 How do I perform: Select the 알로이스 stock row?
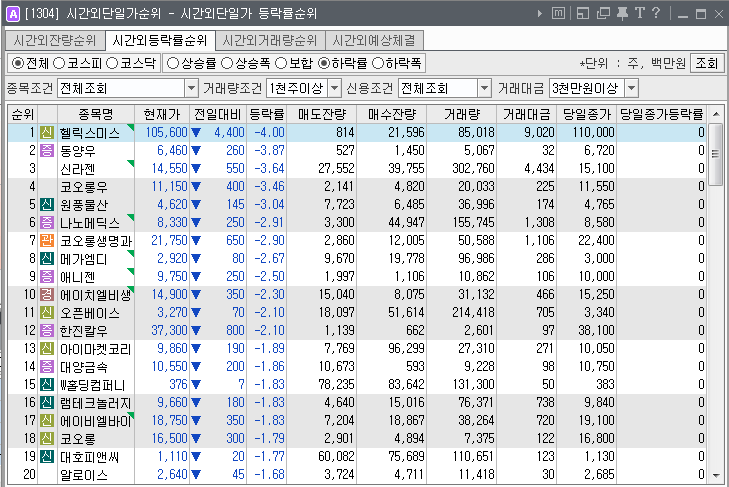click(x=357, y=475)
